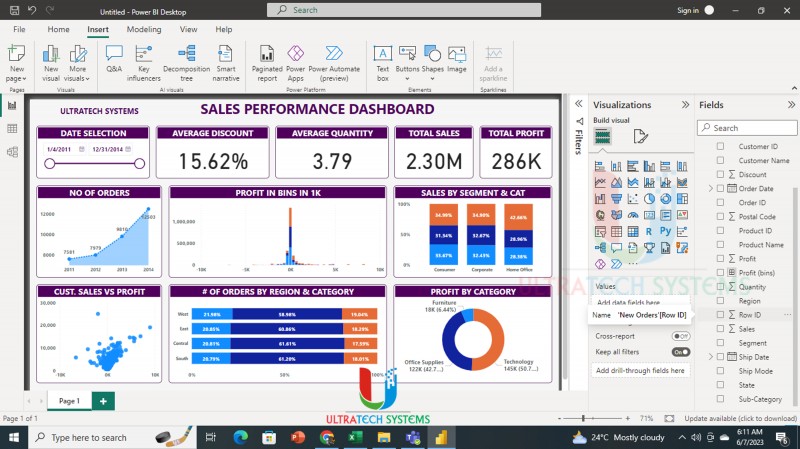Switch to Model view in left sidebar
This screenshot has width=800, height=449.
click(x=12, y=152)
